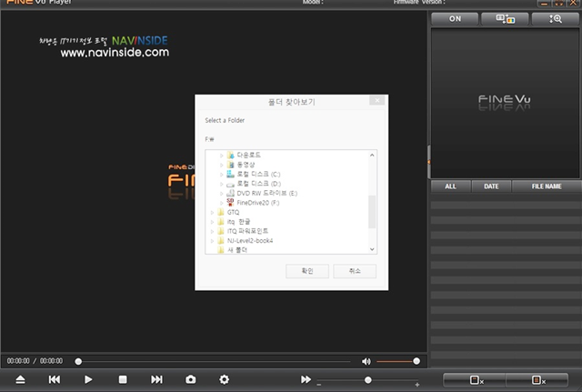This screenshot has height=392, width=582.
Task: Sort by DATE column tab
Action: tap(491, 186)
